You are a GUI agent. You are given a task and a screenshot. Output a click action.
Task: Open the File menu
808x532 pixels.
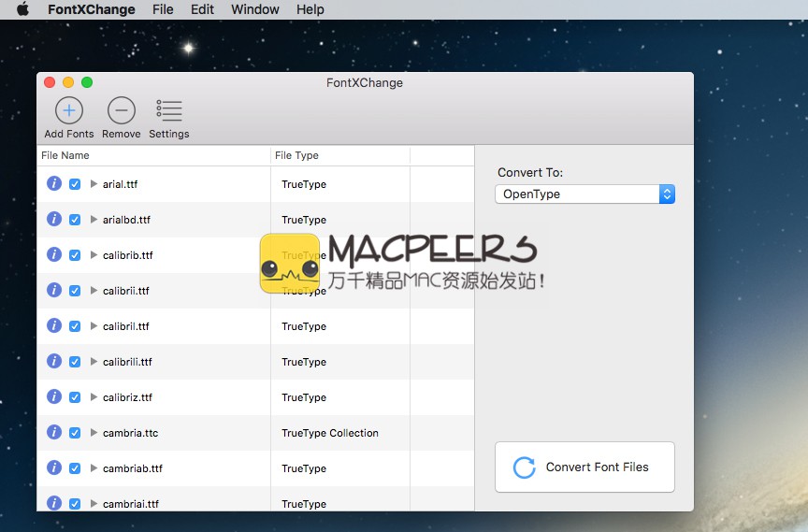coord(163,9)
